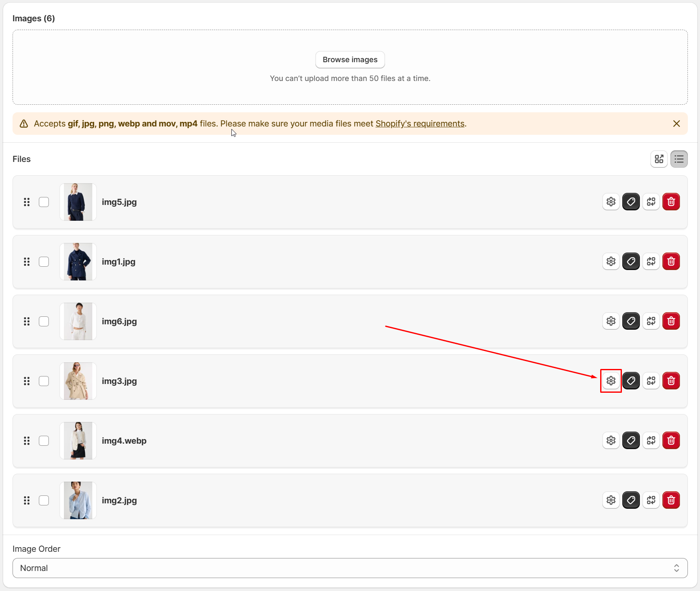Delete img2.jpg with trash icon

tap(671, 500)
